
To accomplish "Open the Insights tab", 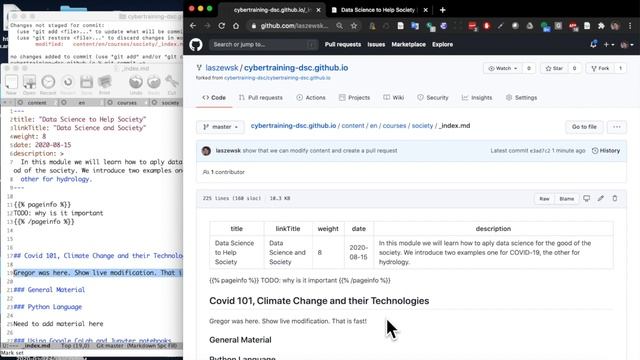I will click(477, 98).
